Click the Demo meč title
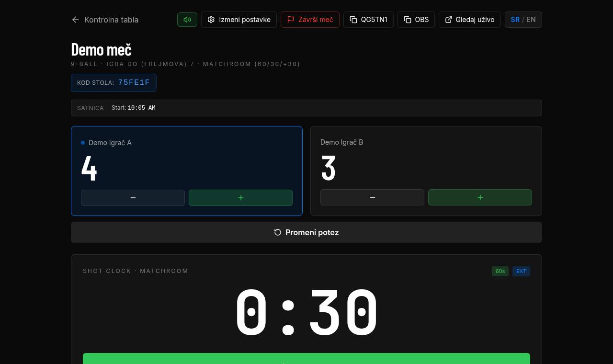This screenshot has width=613, height=364. [101, 49]
